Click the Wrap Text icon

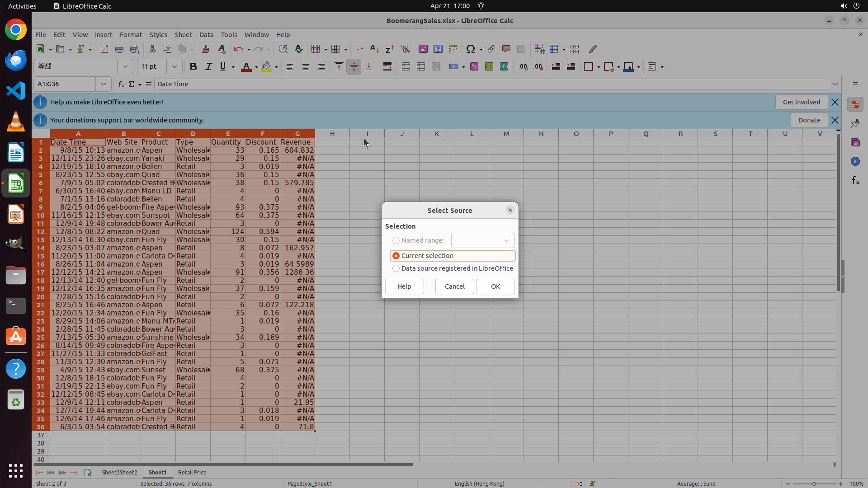[x=387, y=67]
